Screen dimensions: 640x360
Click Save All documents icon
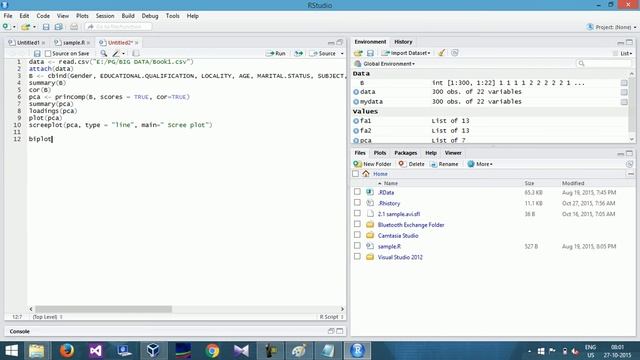[59, 27]
